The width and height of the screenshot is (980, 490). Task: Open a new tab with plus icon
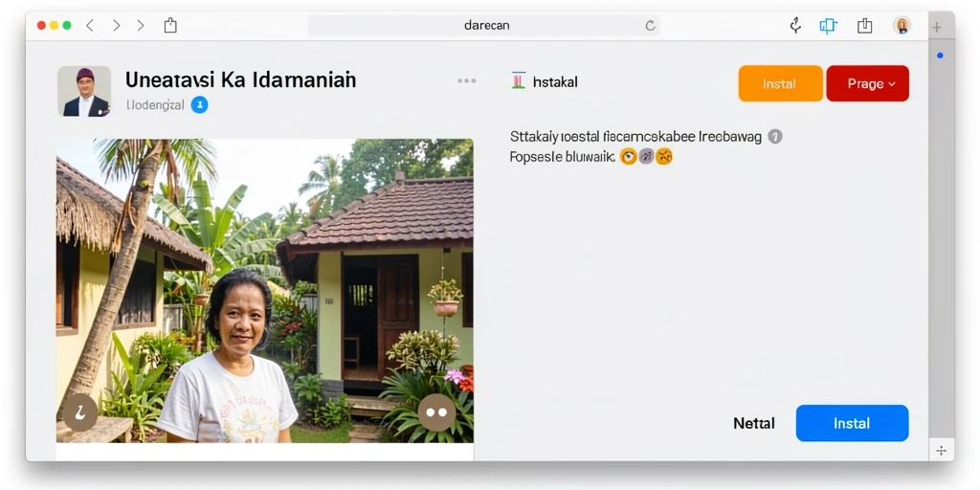(x=936, y=27)
